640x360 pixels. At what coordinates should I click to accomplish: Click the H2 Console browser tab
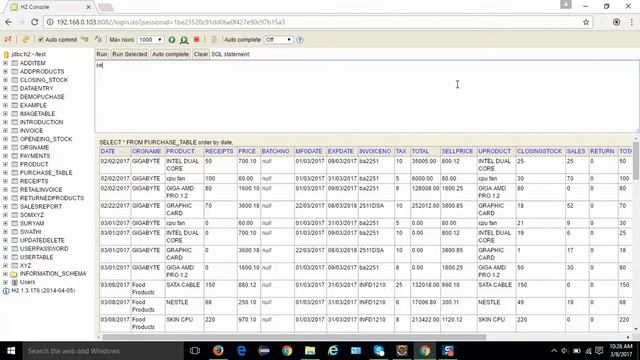[51, 7]
